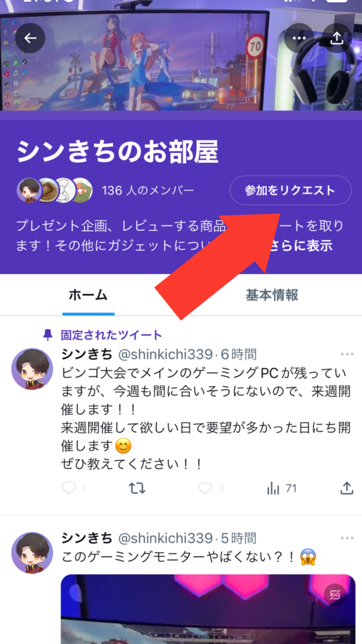The height and width of the screenshot is (644, 362).
Task: Switch to the 基本情報 tab
Action: [x=271, y=295]
